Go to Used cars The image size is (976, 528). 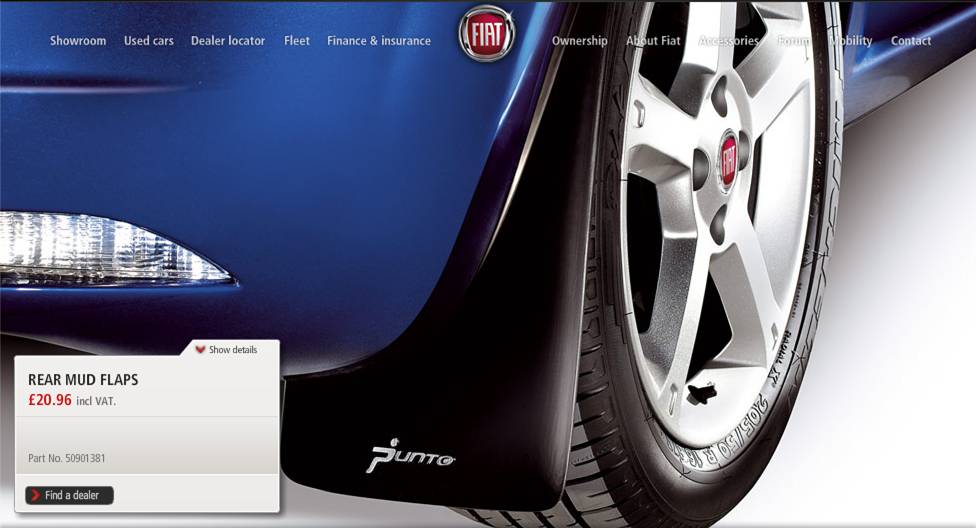149,41
